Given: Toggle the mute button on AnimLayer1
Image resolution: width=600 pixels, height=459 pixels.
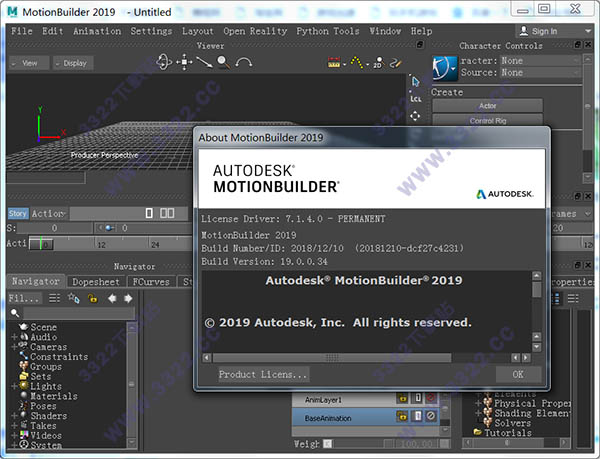Looking at the screenshot, I should point(431,399).
